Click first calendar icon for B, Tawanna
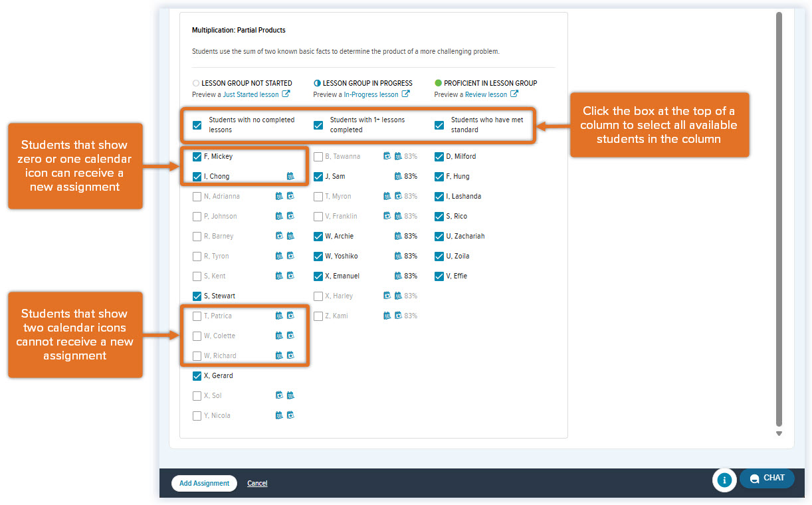 coord(387,156)
